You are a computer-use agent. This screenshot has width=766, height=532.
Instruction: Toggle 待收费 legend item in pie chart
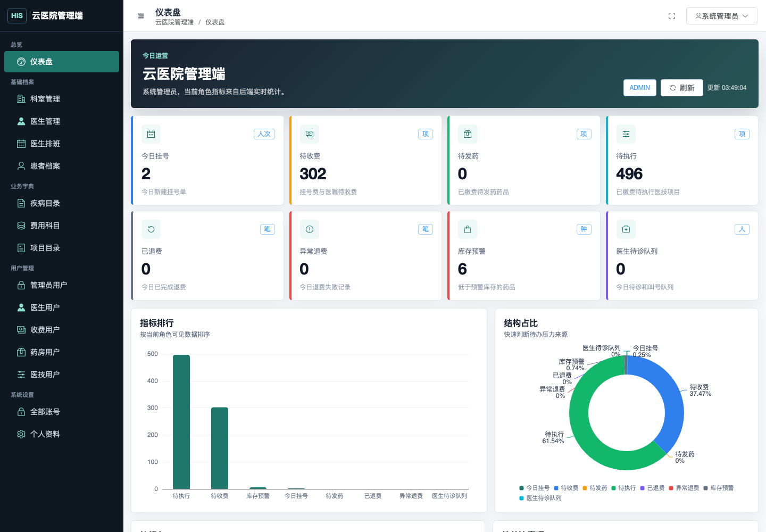click(566, 488)
